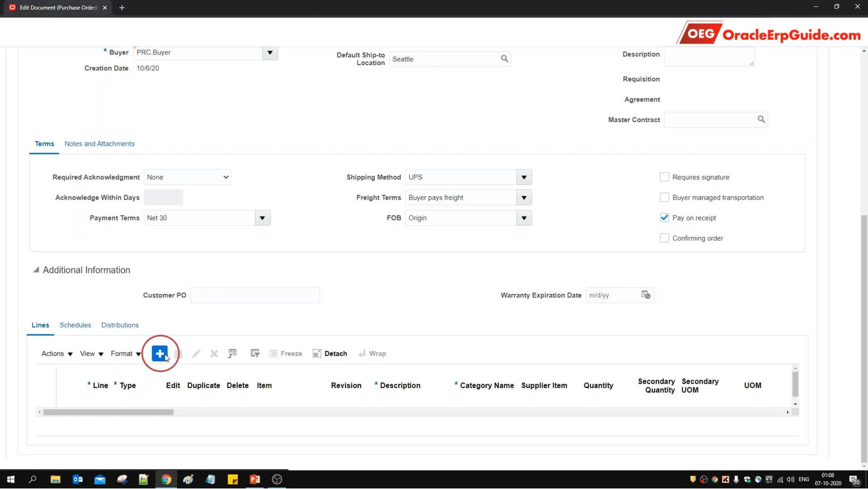This screenshot has height=489, width=868.
Task: Expand the Payment Terms dropdown
Action: (263, 218)
